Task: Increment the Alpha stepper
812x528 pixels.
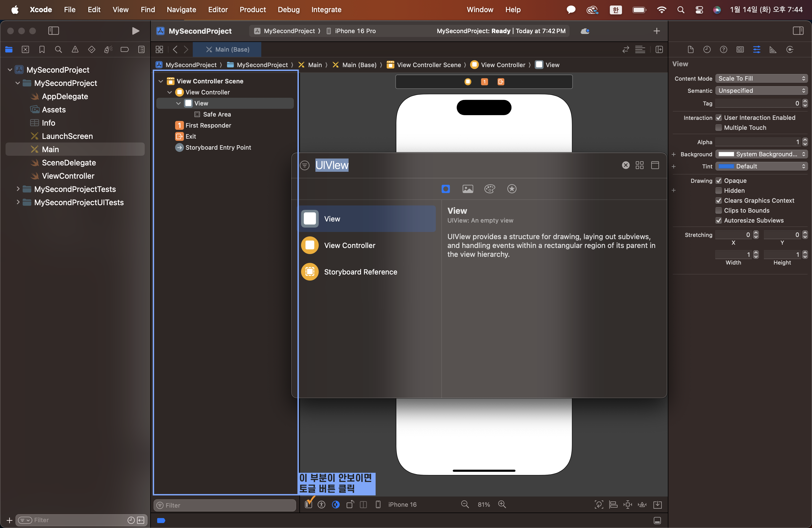Action: pos(805,140)
